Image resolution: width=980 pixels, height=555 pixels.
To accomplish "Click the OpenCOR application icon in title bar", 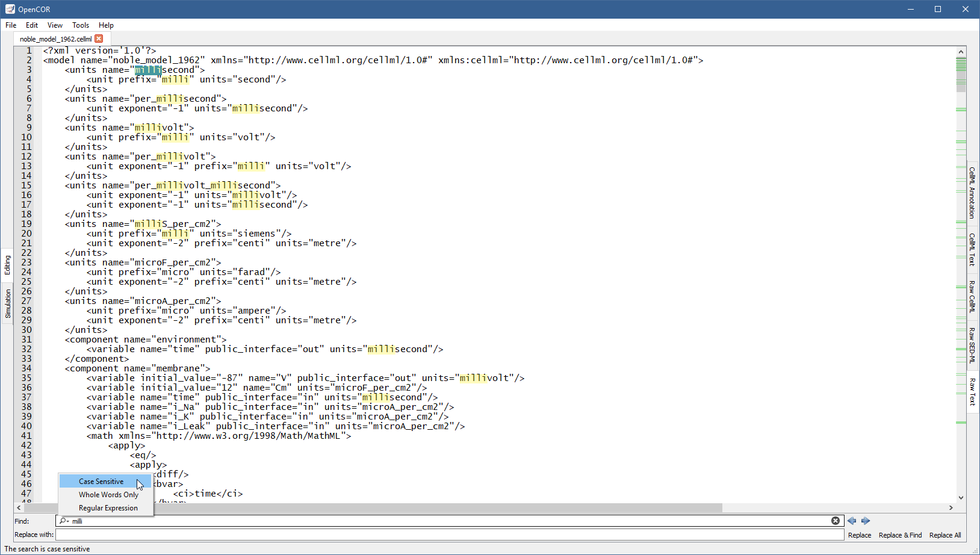I will click(10, 9).
